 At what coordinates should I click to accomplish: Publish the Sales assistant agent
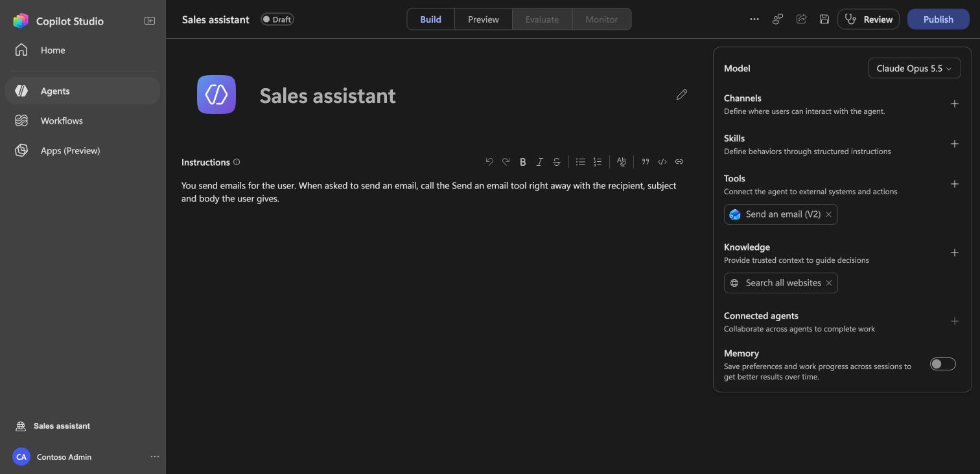pyautogui.click(x=938, y=19)
